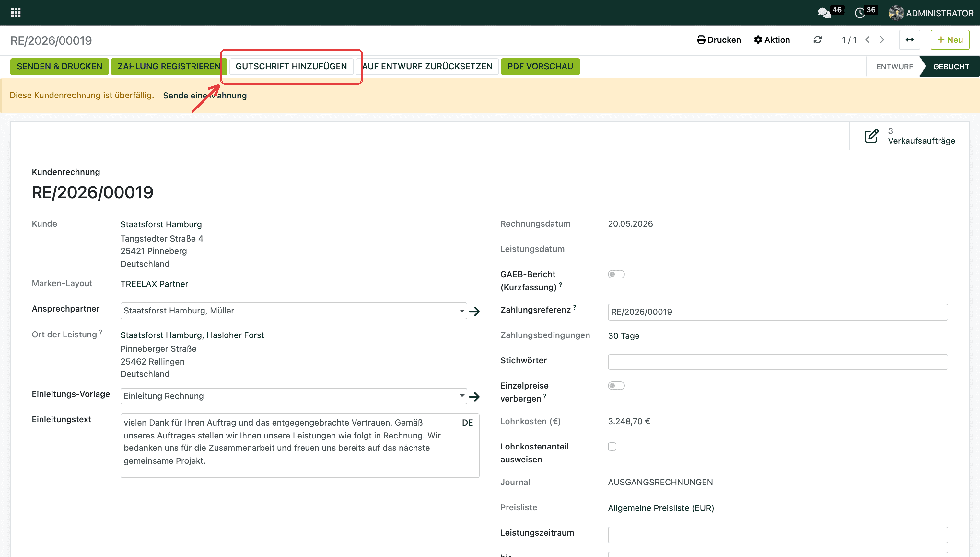Click Sende eine Mahnung link
980x557 pixels.
coord(205,96)
